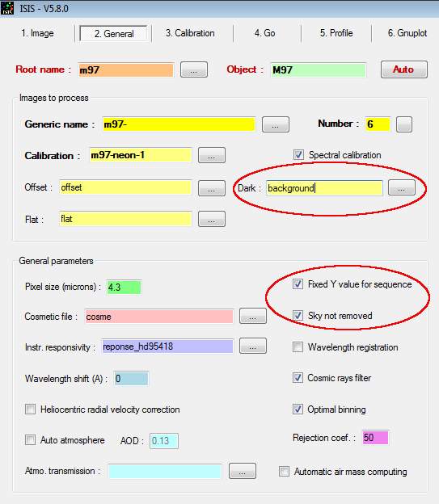This screenshot has height=504, width=439.
Task: Click browse button next to Offset field
Action: [212, 188]
